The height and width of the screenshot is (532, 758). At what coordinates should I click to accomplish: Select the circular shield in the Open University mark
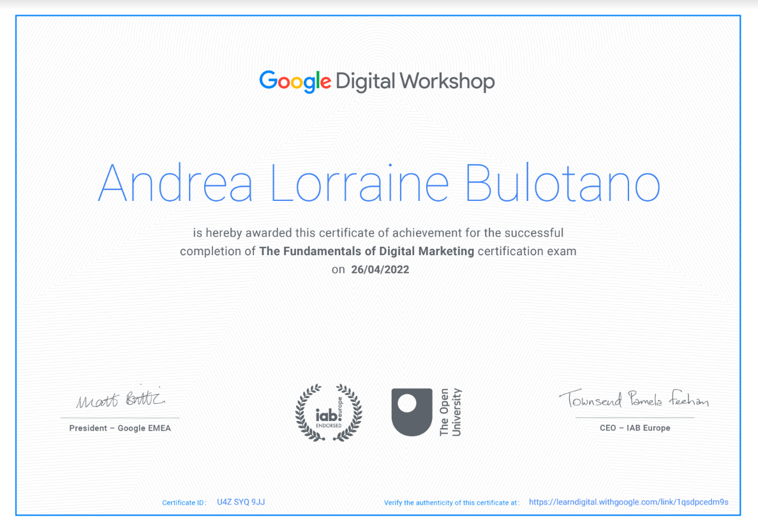[406, 402]
